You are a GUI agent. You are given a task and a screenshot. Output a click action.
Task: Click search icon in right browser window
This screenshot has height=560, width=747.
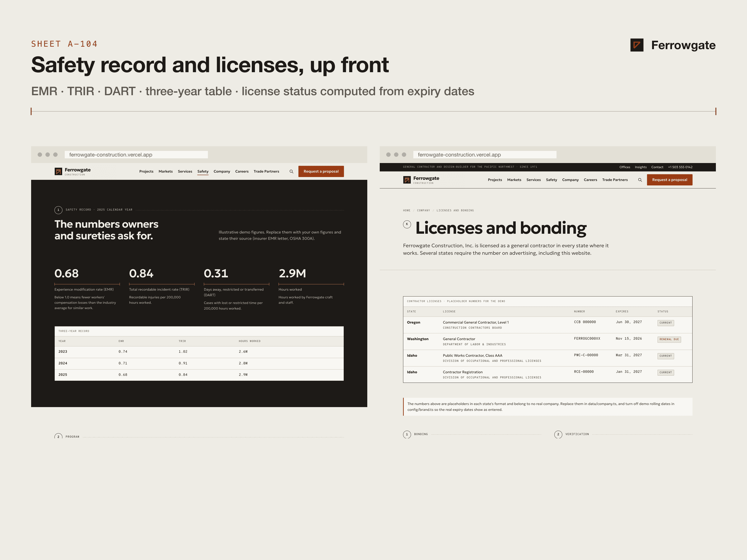click(640, 180)
